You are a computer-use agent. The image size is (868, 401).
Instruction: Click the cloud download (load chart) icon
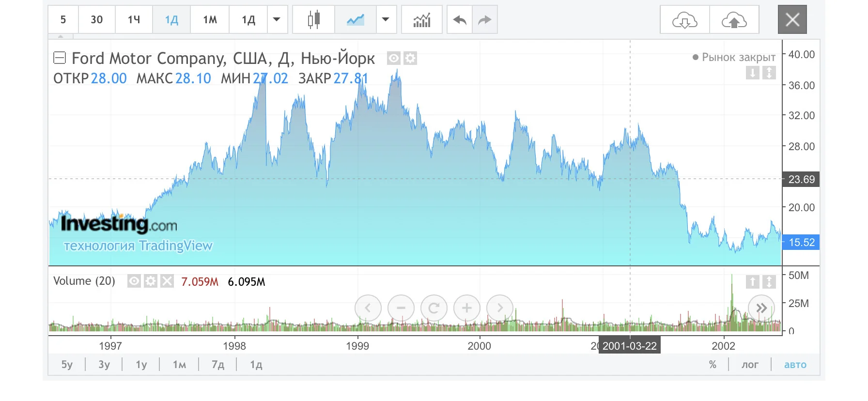(685, 20)
